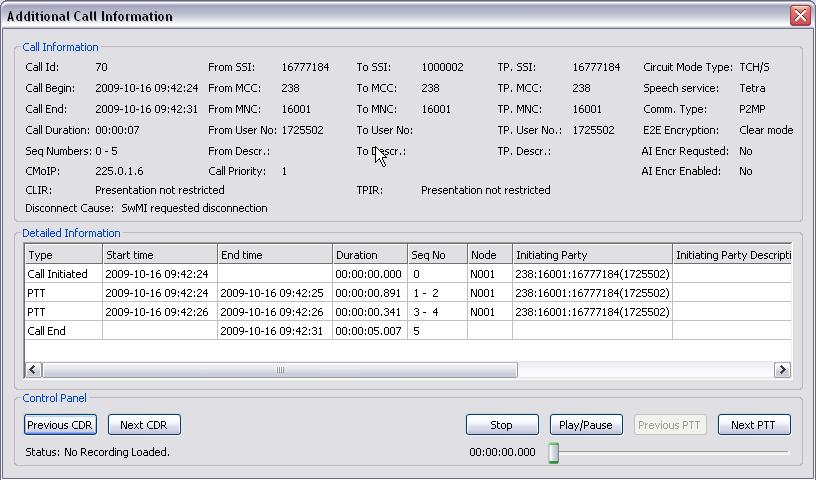Click the AI Encr Enabled value No
The image size is (816, 480).
click(746, 171)
